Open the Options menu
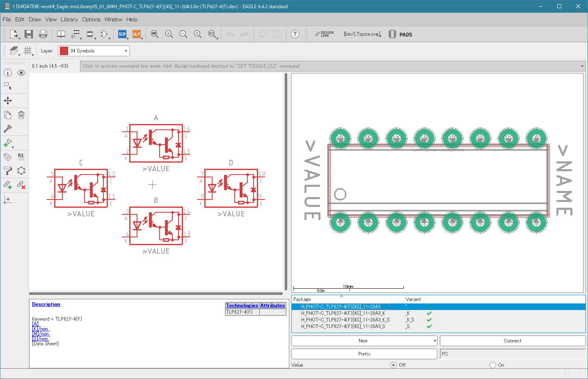Viewport: 588px width, 379px height. pos(91,19)
